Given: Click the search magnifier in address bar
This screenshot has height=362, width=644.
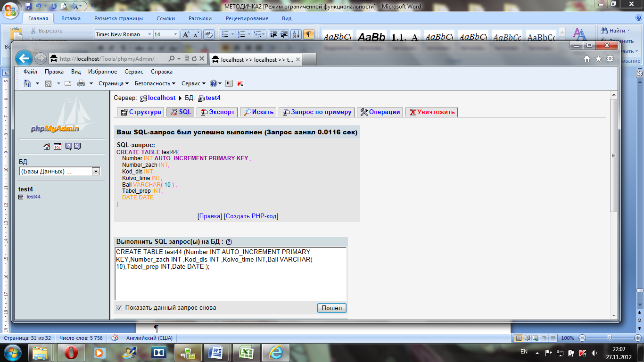Looking at the screenshot, I should coord(172,59).
